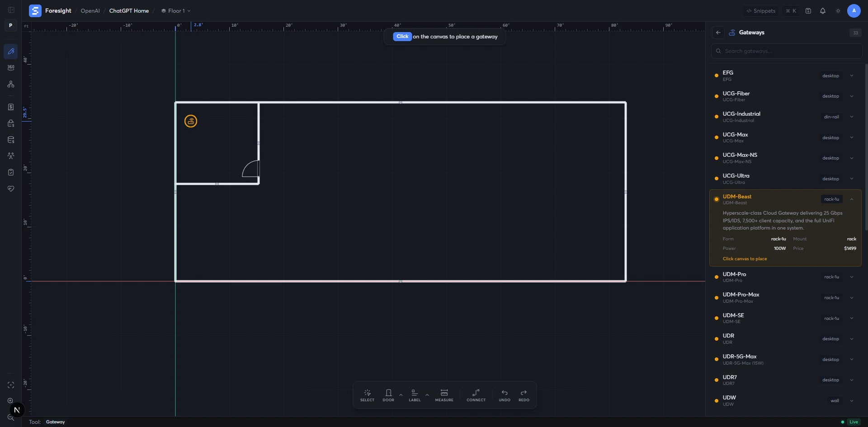This screenshot has height=427, width=868.
Task: Click the fit-to-screen focus icon
Action: (x=11, y=385)
